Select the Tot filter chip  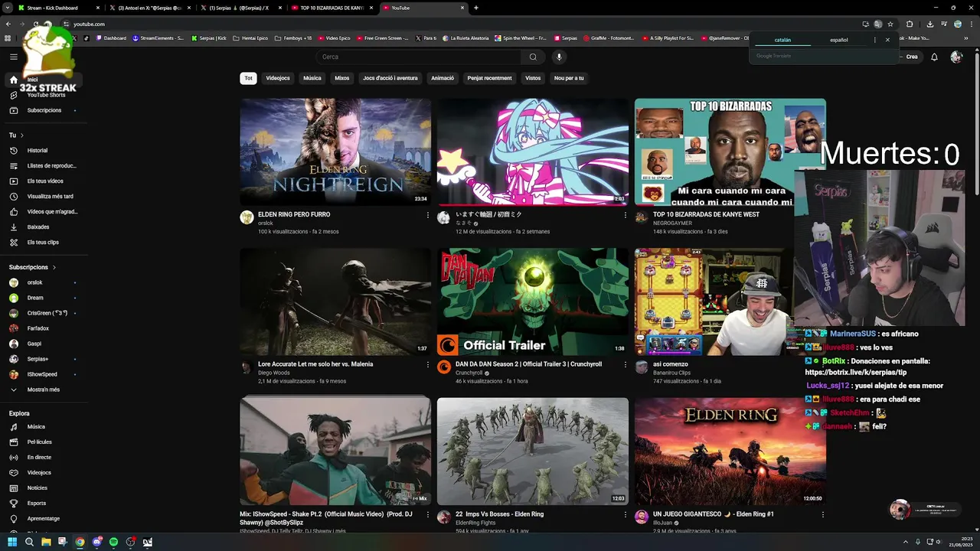(x=248, y=78)
